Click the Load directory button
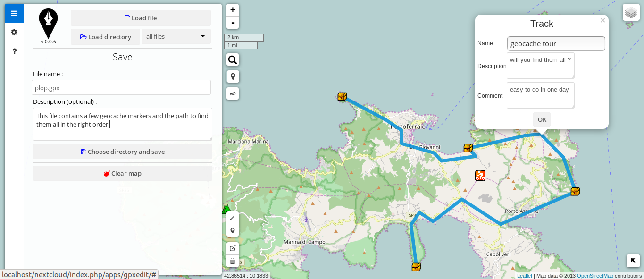This screenshot has width=644, height=279. tap(105, 37)
